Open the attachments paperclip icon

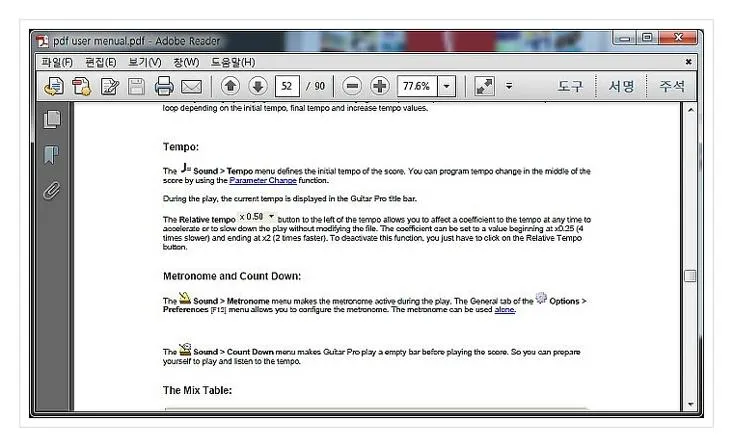pyautogui.click(x=52, y=191)
